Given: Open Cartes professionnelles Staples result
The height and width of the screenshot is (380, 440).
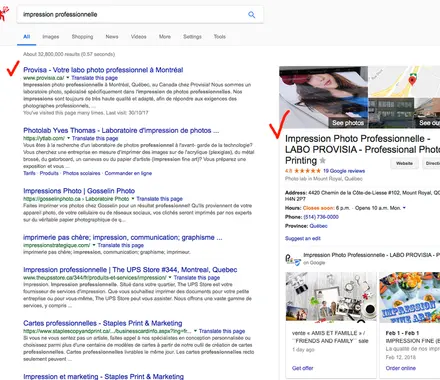Looking at the screenshot, I should point(103,323).
